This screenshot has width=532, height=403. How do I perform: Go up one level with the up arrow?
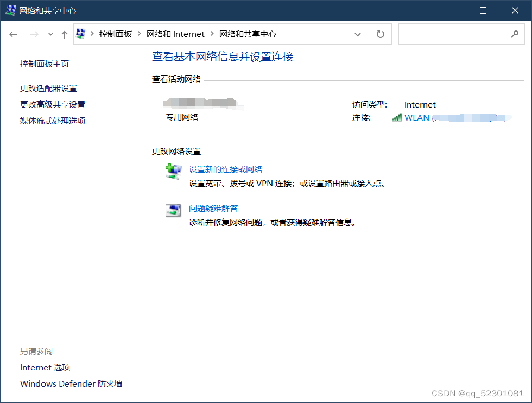click(65, 34)
